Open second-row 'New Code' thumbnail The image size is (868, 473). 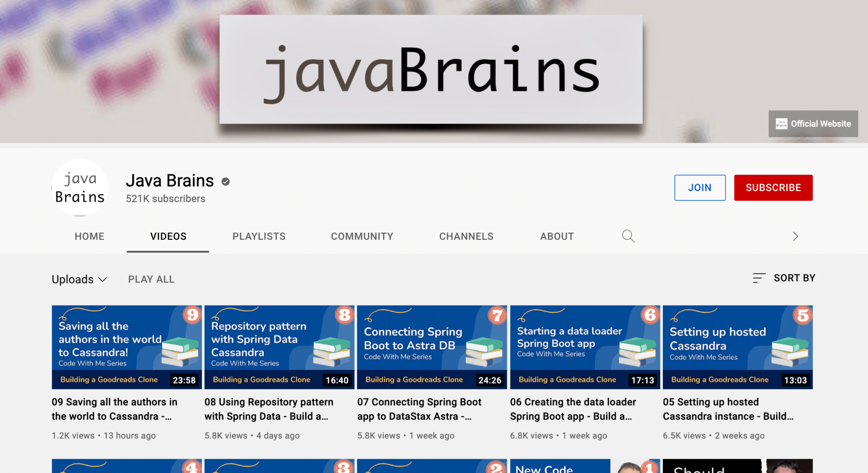pyautogui.click(x=585, y=466)
